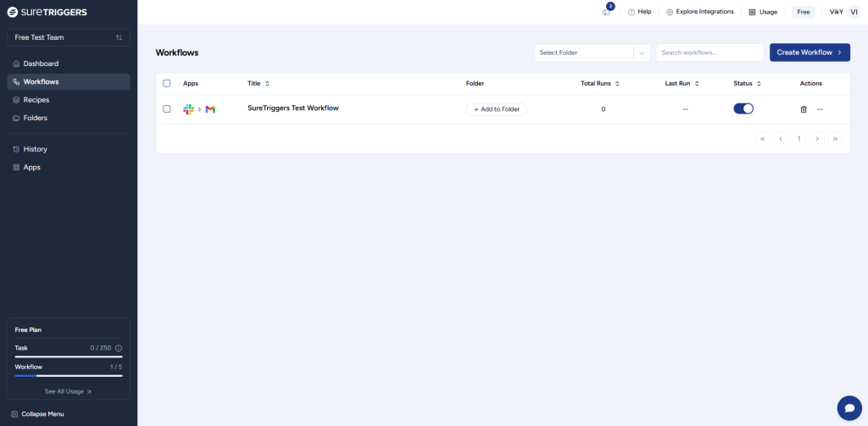Click the Gmail app icon in workflow row

click(x=210, y=109)
